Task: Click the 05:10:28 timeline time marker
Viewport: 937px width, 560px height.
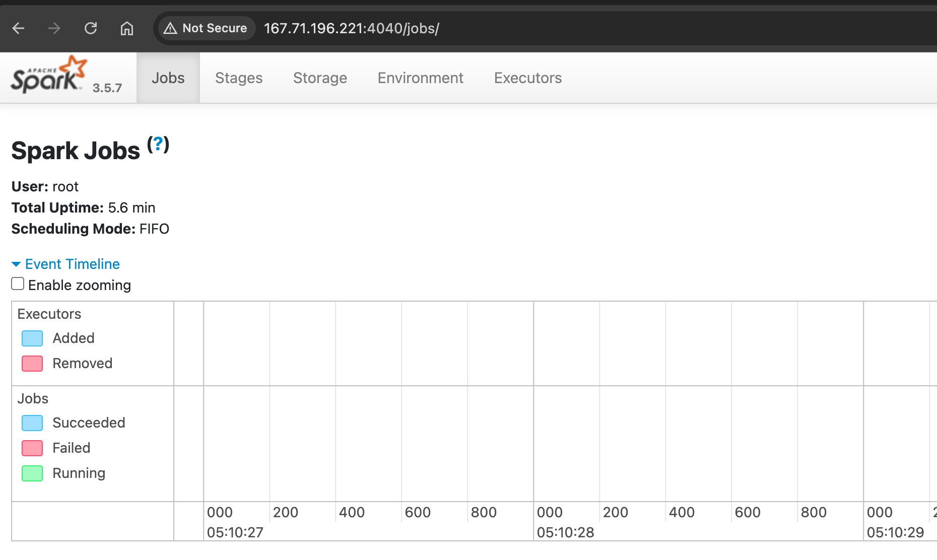Action: tap(565, 532)
